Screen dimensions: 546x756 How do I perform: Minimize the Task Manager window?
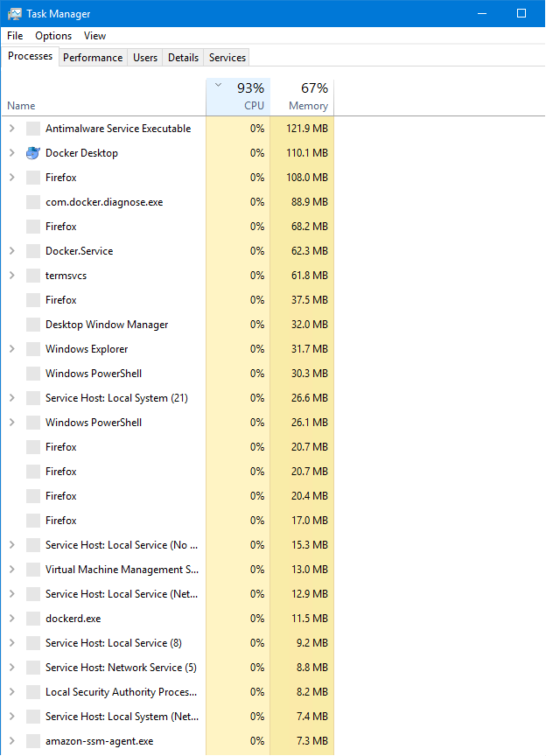pyautogui.click(x=482, y=13)
